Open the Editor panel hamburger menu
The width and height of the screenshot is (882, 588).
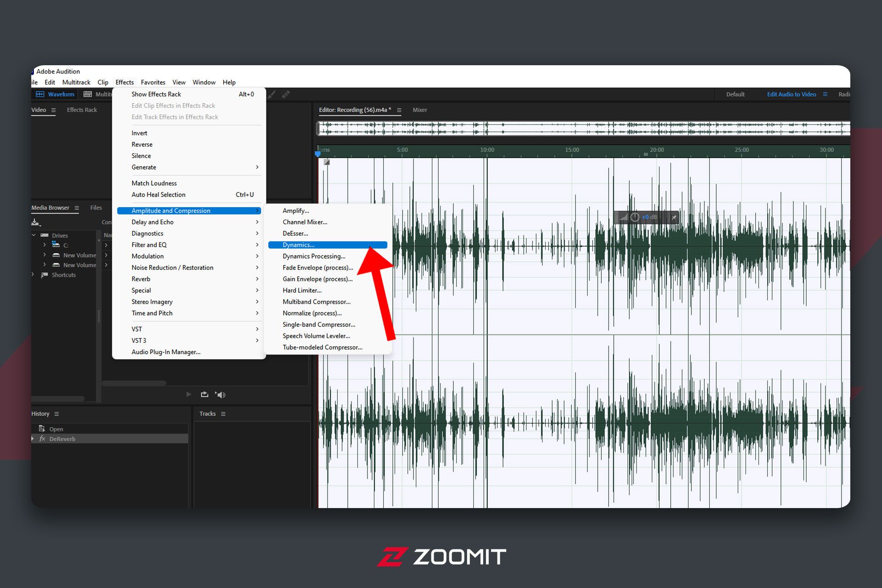[x=399, y=110]
